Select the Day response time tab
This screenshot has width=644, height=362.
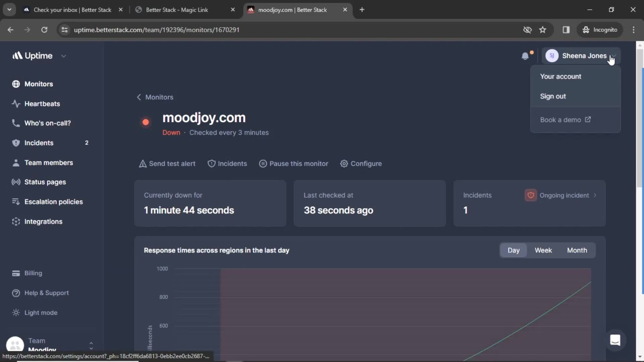click(x=514, y=250)
